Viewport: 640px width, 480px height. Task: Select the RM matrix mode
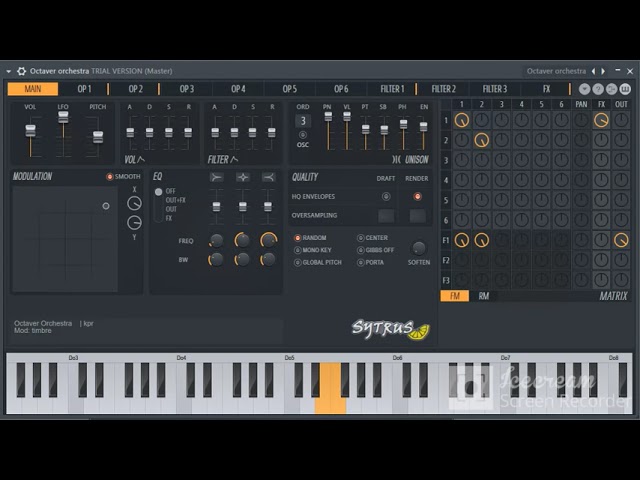(x=484, y=296)
